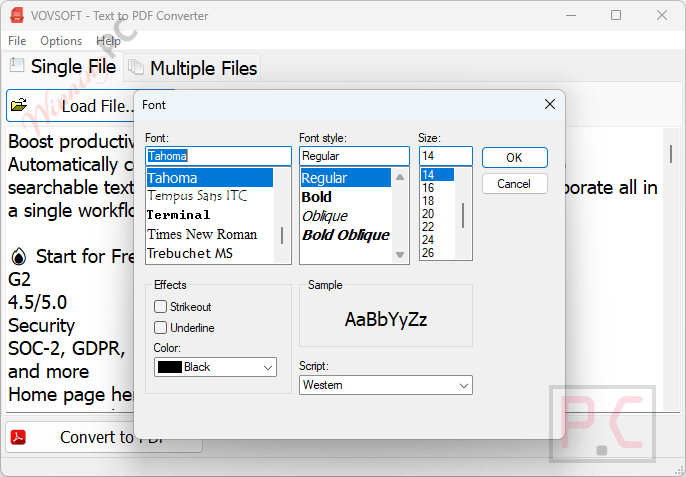Select Trebuchet MS font
Viewport: 686px width, 477px height.
210,253
